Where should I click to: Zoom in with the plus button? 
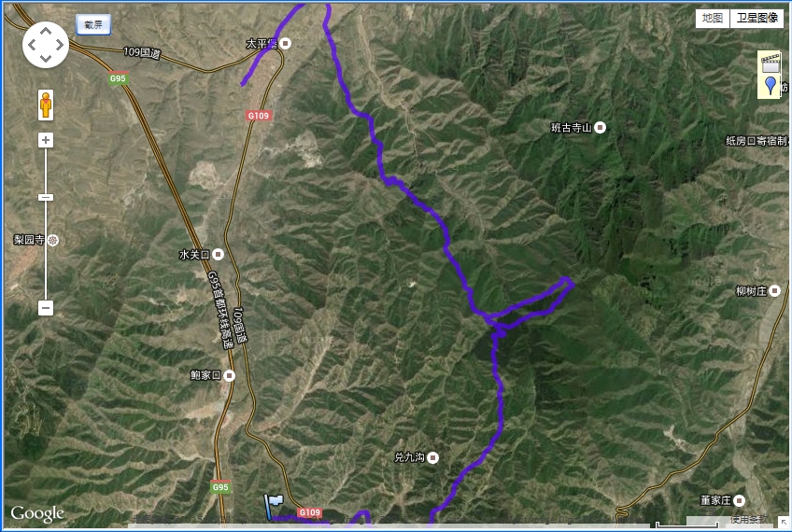(46, 140)
